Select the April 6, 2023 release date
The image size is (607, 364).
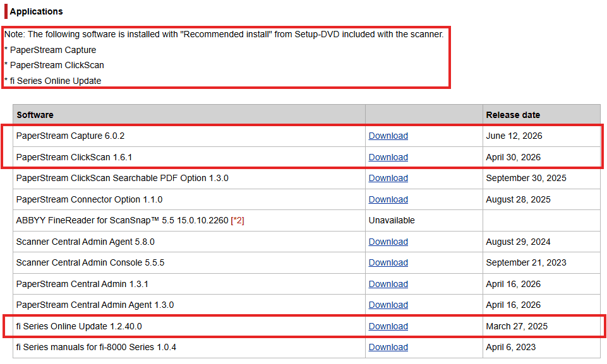[x=510, y=347]
